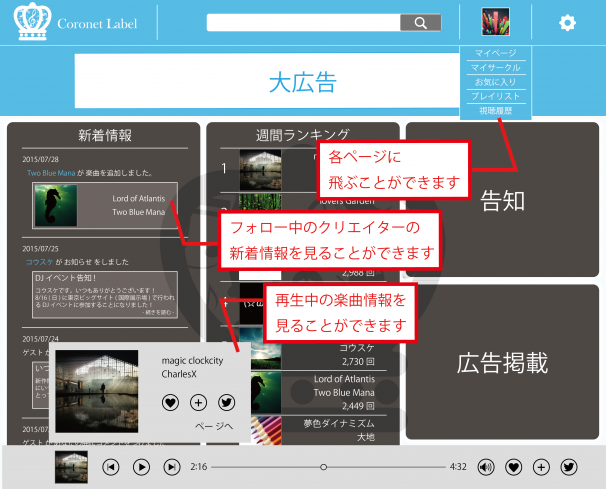606x489 pixels.
Task: Click the CharlesX artist name in popup
Action: coord(179,374)
